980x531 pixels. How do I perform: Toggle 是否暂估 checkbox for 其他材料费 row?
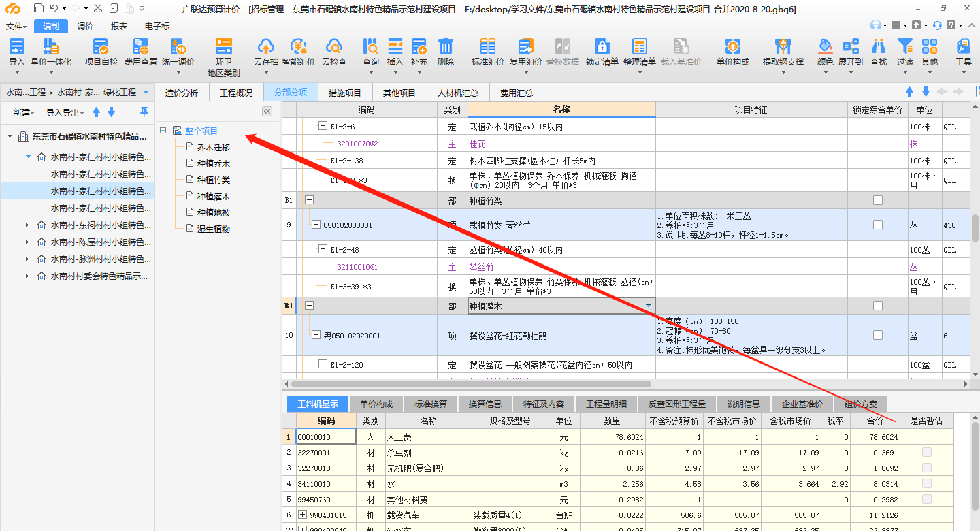pyautogui.click(x=927, y=499)
